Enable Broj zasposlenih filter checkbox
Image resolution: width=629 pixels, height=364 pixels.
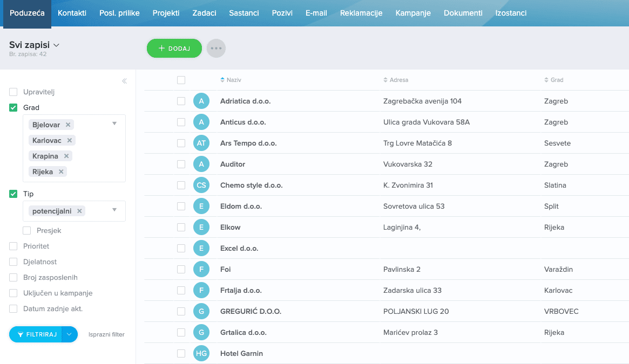[13, 277]
